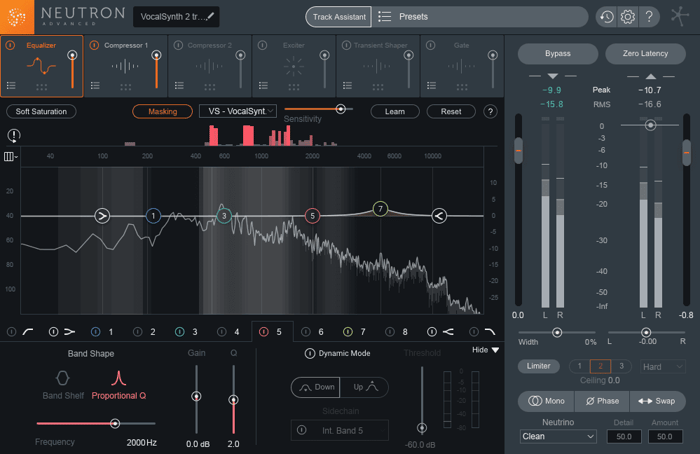Click the Track Assistant button
The image size is (700, 454).
pos(339,17)
